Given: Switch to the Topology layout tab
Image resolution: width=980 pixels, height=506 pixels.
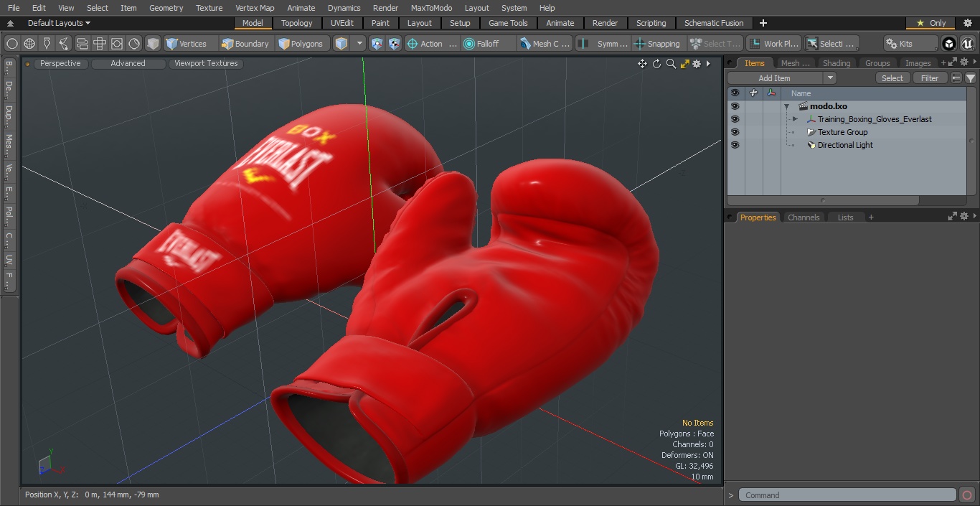Looking at the screenshot, I should point(296,23).
